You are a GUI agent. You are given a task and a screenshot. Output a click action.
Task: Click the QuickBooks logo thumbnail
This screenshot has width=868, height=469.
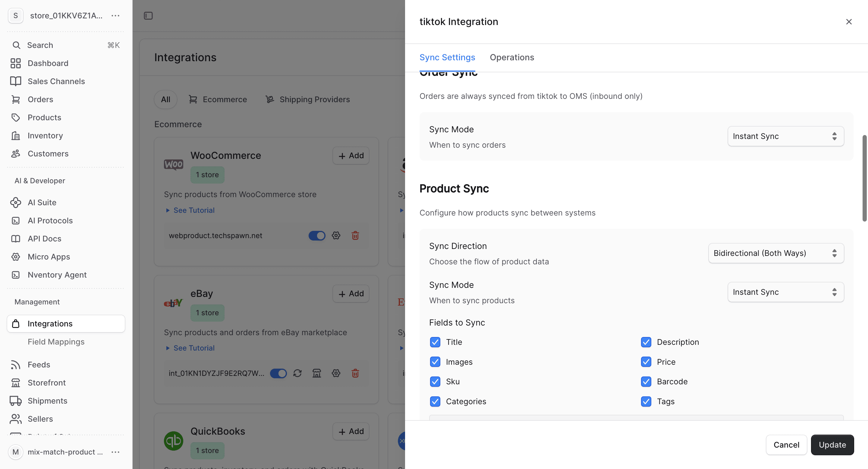[x=174, y=441]
